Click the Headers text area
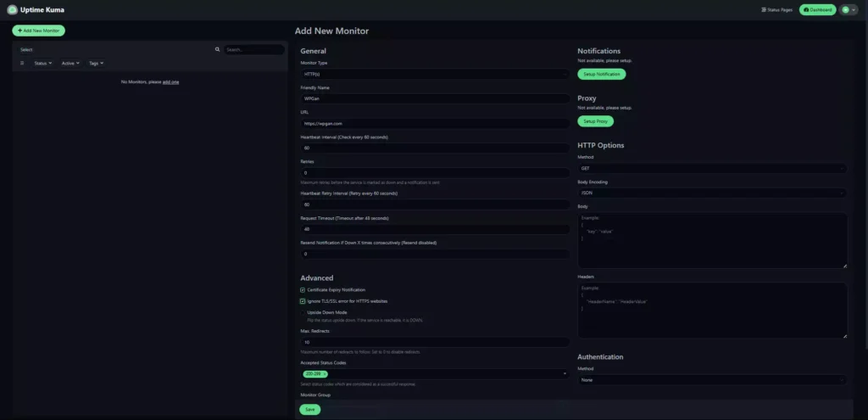The height and width of the screenshot is (420, 868). click(712, 311)
